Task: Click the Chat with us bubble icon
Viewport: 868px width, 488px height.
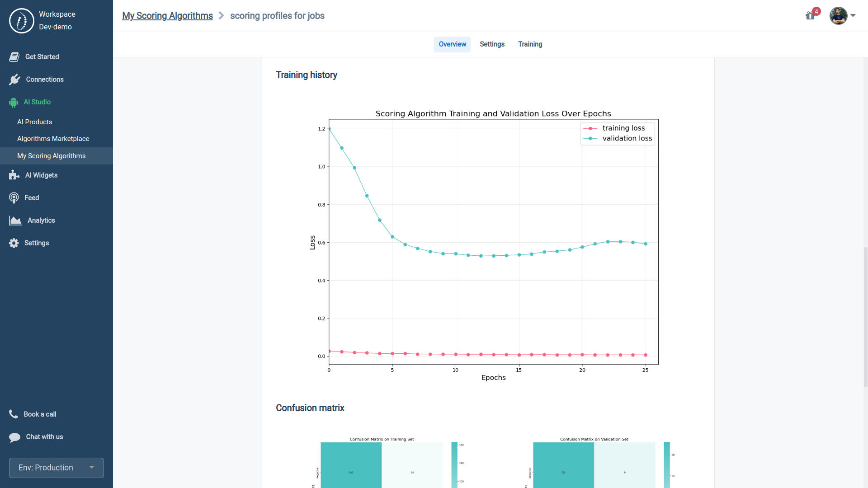Action: pyautogui.click(x=14, y=437)
